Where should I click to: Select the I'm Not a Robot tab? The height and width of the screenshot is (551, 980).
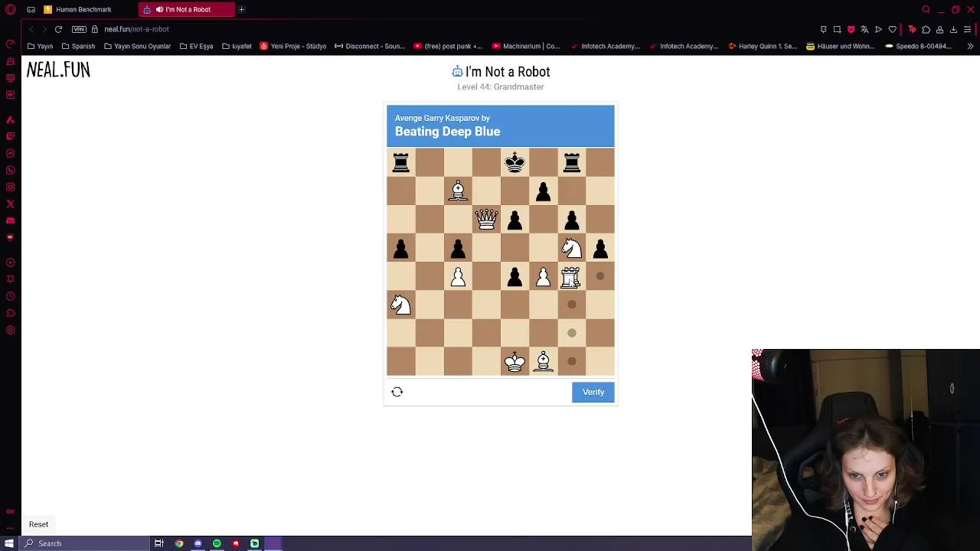tap(188, 9)
